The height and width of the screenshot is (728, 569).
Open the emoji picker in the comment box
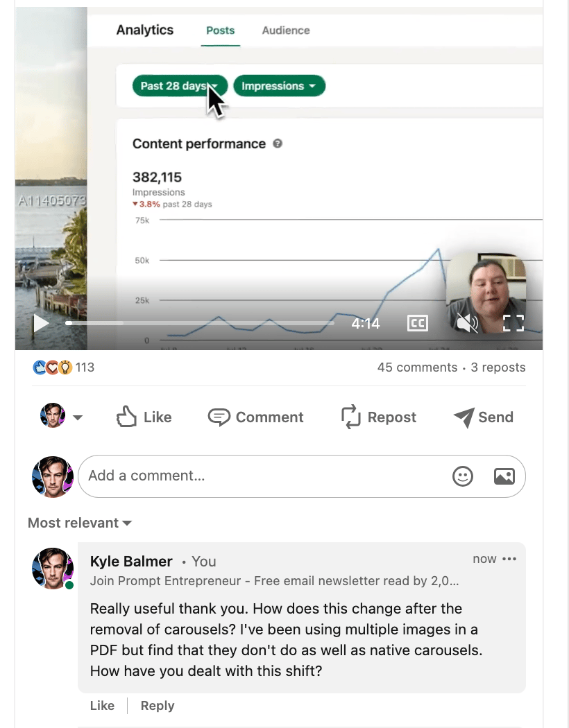pos(463,476)
